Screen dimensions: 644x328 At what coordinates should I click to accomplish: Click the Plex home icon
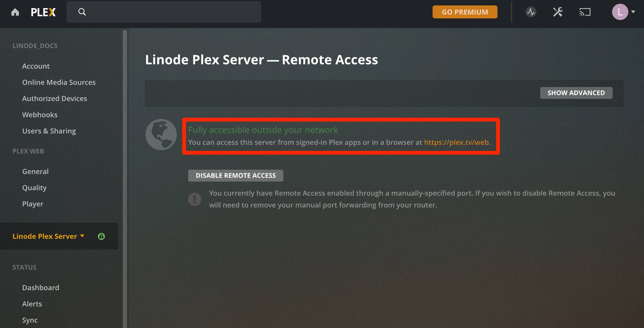(15, 12)
